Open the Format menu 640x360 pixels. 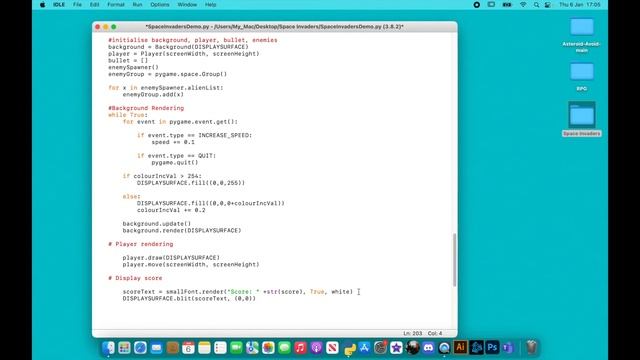coord(116,5)
